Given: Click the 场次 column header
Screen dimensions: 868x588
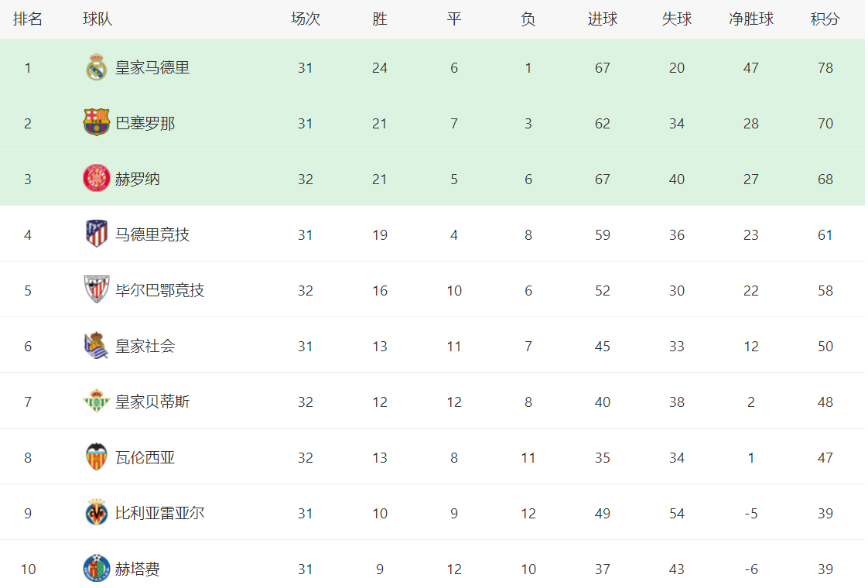Looking at the screenshot, I should [x=305, y=19].
